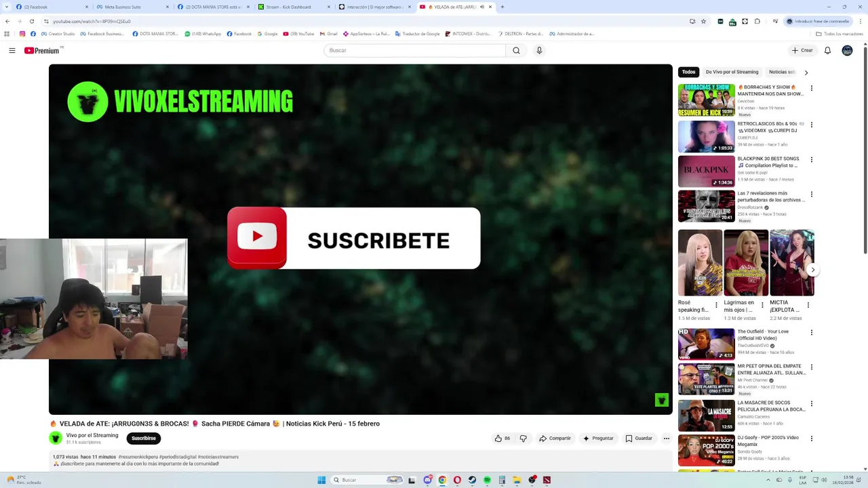Open the account avatar menu
Screen dimensions: 868x488
(847, 50)
